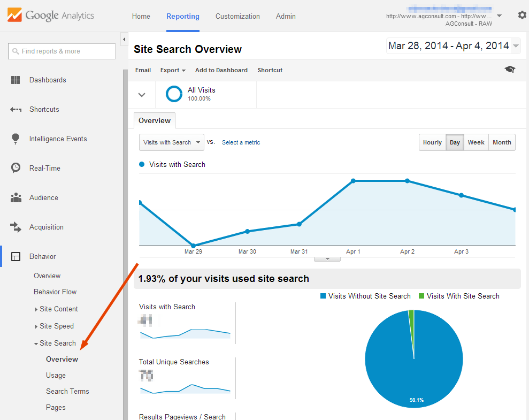Open the Admin tab

click(286, 17)
